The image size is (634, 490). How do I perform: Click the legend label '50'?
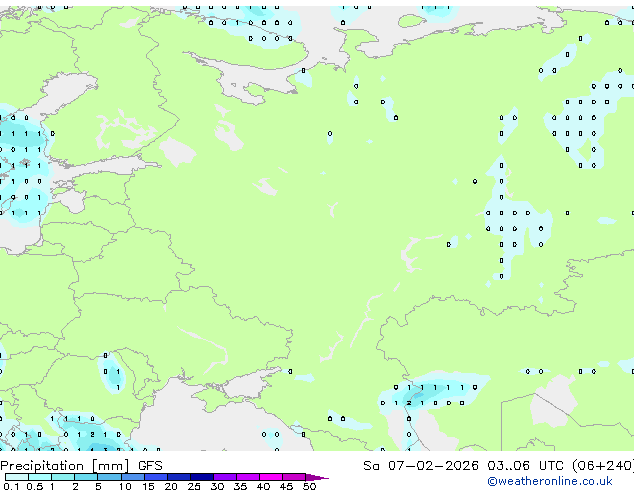pos(309,486)
